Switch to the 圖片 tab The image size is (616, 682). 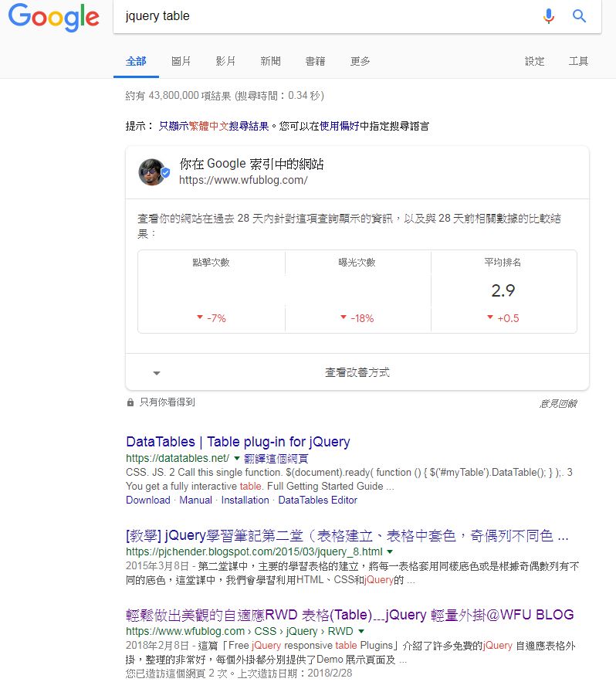pyautogui.click(x=181, y=61)
